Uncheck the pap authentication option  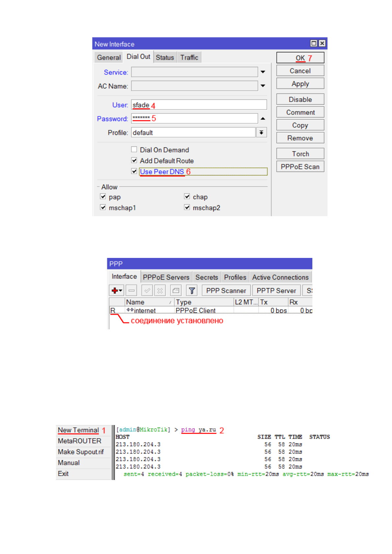103,197
